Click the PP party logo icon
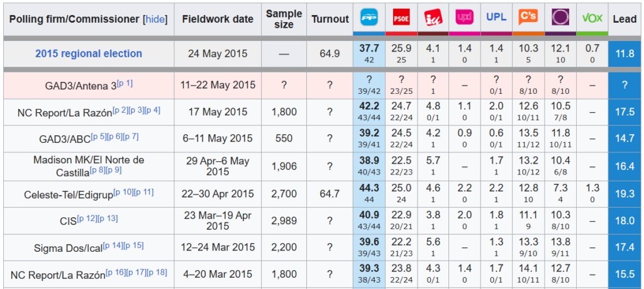Image resolution: width=644 pixels, height=289 pixels. coord(369,18)
